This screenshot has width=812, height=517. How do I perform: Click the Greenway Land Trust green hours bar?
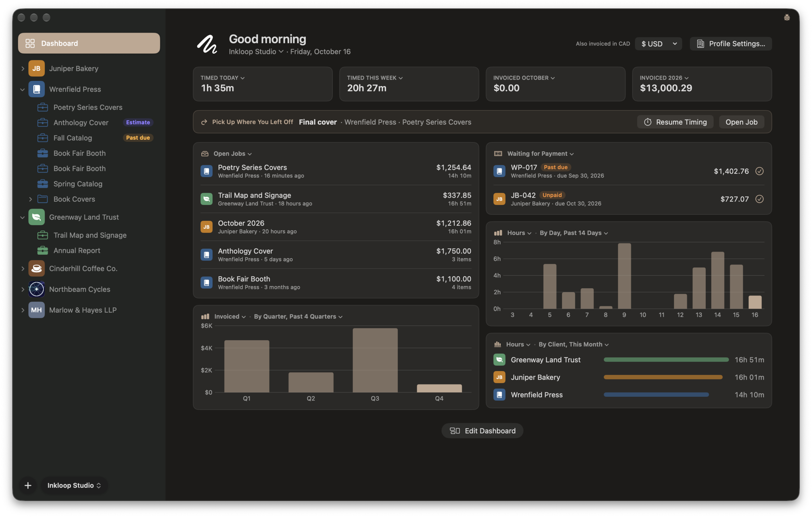666,360
